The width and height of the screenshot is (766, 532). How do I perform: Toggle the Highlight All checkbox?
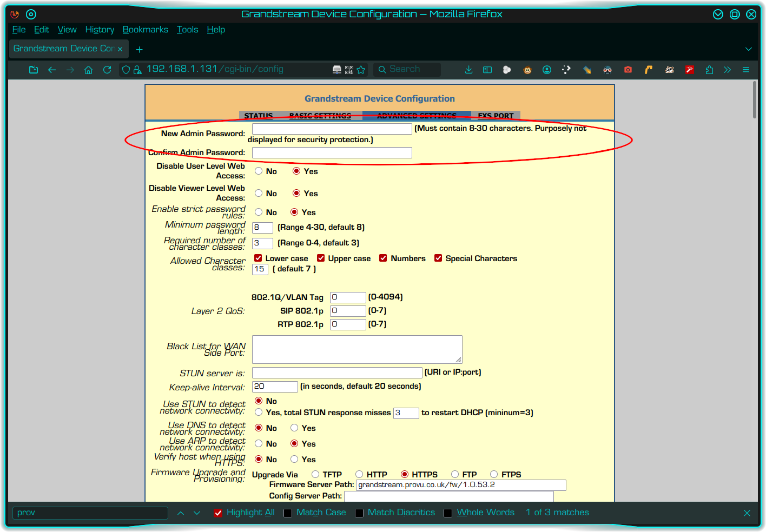tap(218, 513)
